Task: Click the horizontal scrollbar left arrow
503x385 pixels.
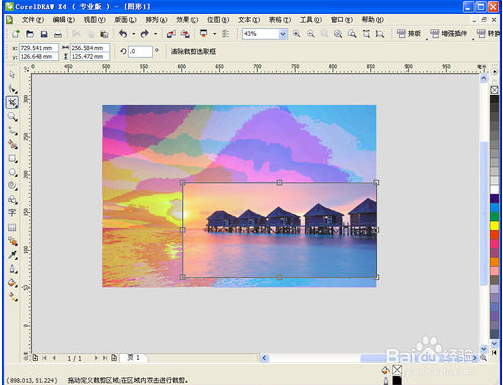Action: click(x=264, y=358)
